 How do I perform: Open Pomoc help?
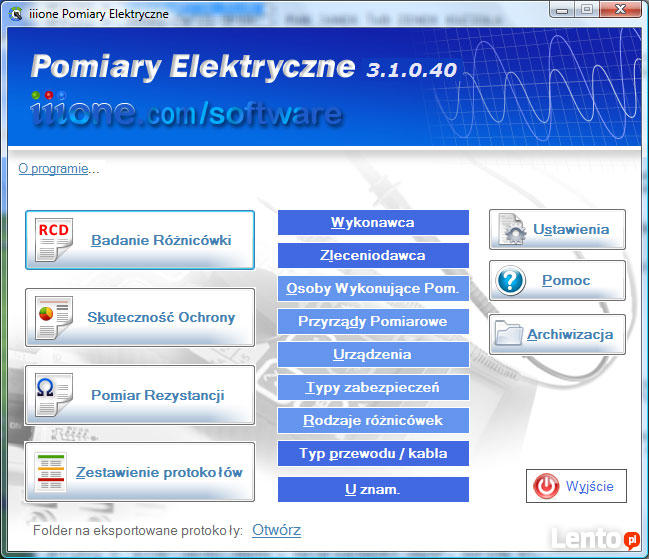click(x=557, y=281)
